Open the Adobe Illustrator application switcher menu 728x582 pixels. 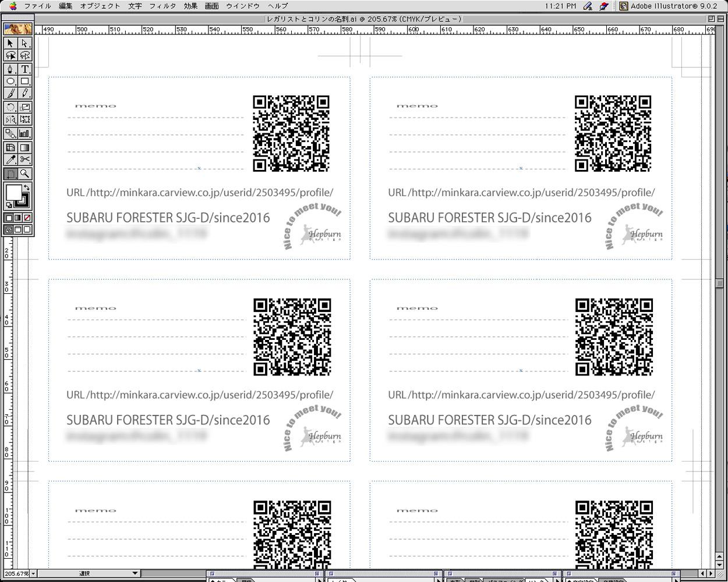[x=667, y=6]
